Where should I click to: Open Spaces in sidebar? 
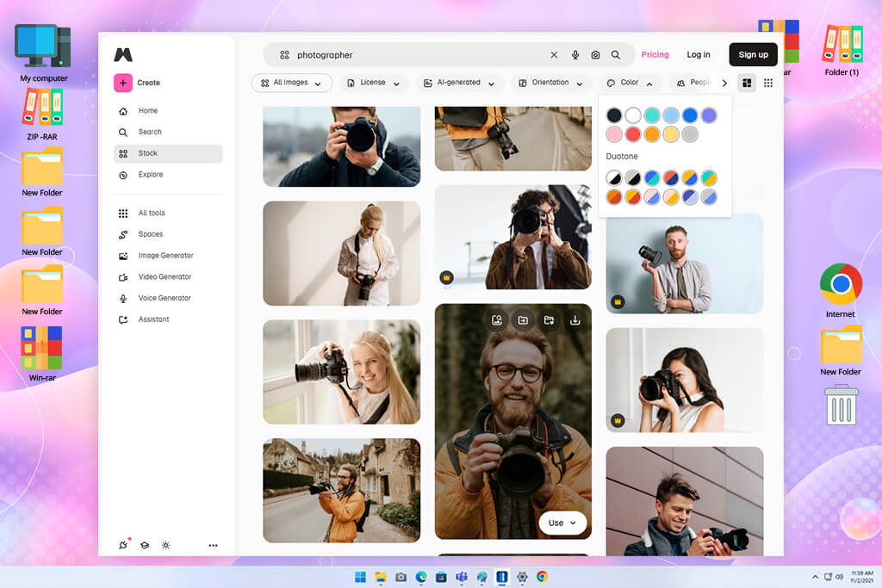[x=168, y=234]
